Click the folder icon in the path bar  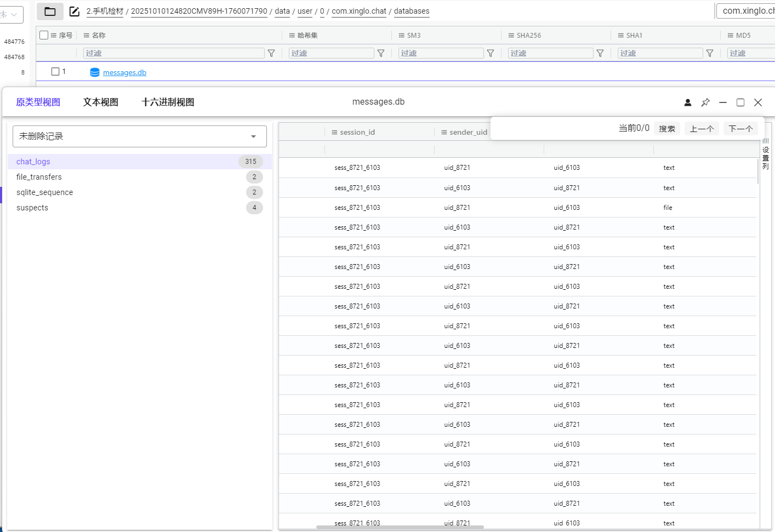click(x=50, y=12)
